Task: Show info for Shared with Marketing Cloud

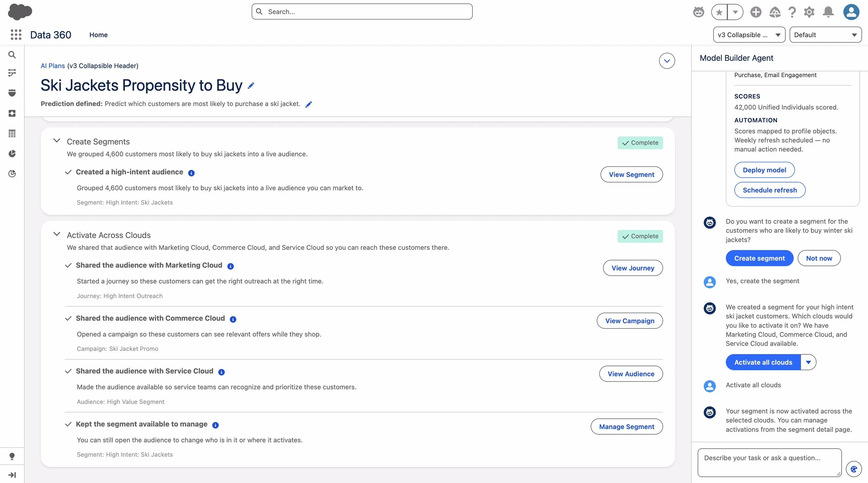Action: tap(230, 266)
